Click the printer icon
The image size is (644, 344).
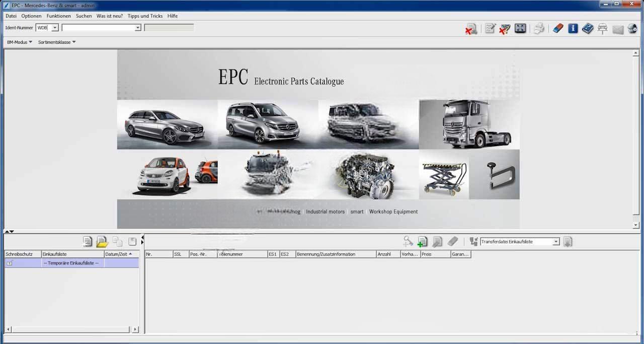tap(539, 28)
